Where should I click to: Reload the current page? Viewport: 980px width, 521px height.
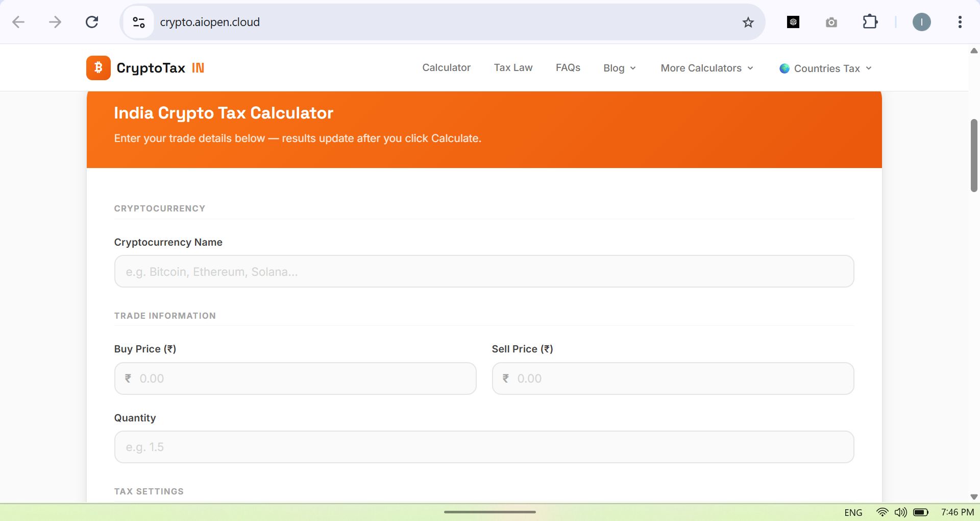(x=92, y=22)
